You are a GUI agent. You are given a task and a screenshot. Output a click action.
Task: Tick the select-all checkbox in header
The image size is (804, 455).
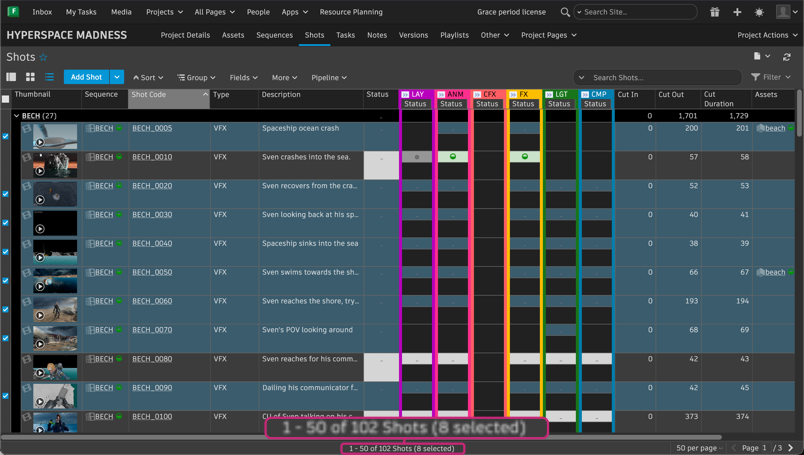(5, 99)
